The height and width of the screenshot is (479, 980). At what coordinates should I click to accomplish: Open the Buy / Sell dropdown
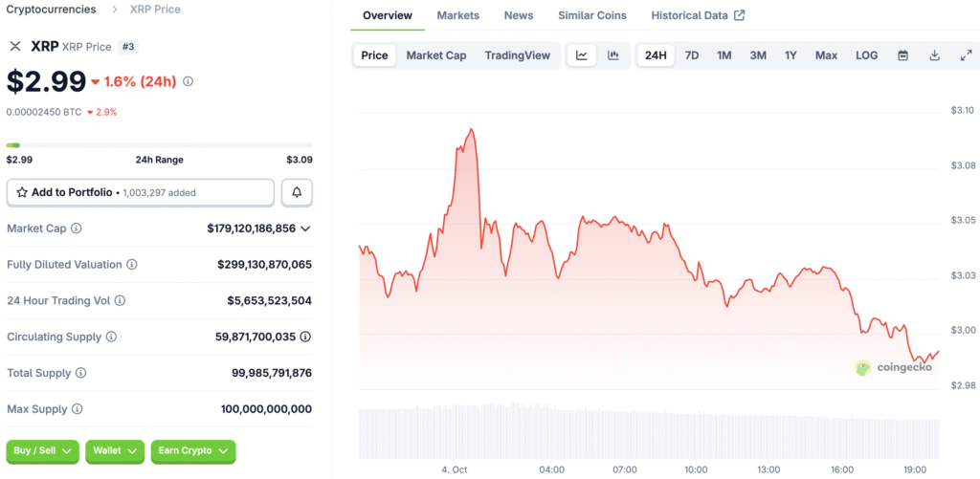[x=43, y=451]
